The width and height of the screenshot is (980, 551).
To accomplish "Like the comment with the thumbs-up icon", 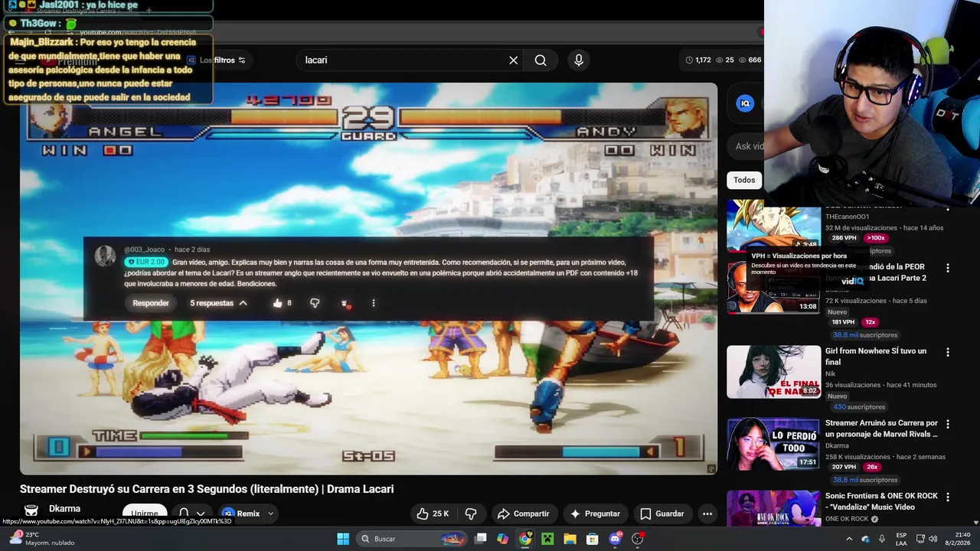I will (277, 303).
